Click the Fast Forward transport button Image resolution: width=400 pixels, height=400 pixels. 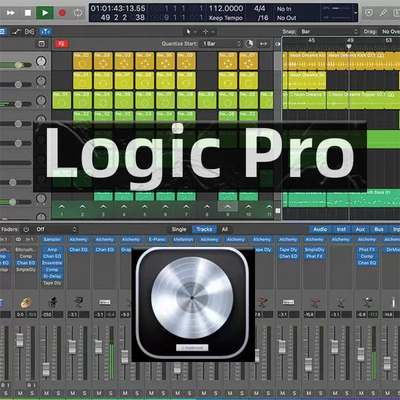tap(10, 13)
